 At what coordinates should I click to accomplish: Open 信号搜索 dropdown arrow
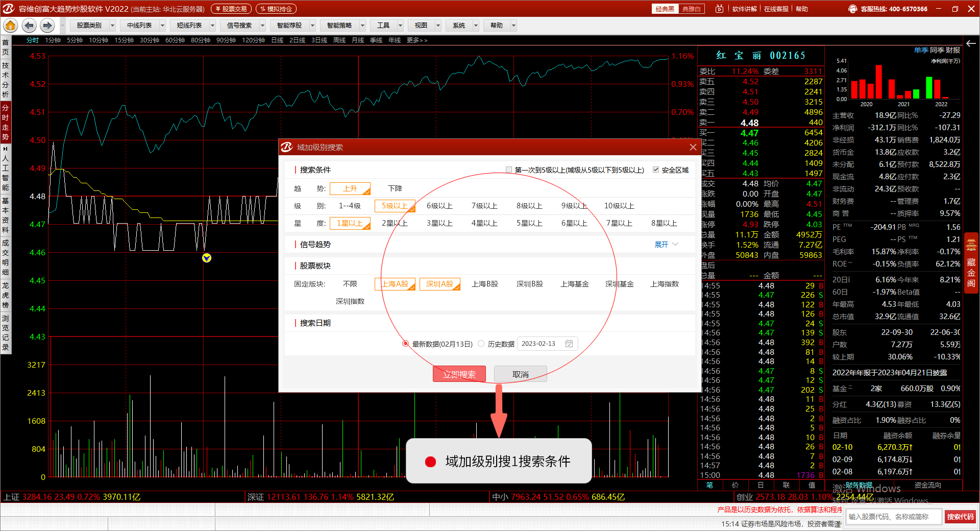262,26
